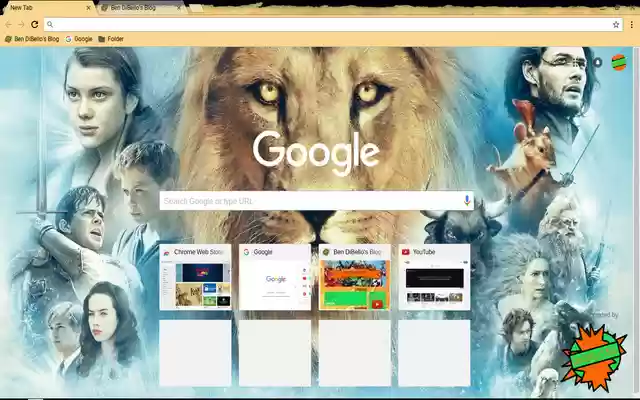Open the Ben DiBello's Blog tile

click(354, 277)
